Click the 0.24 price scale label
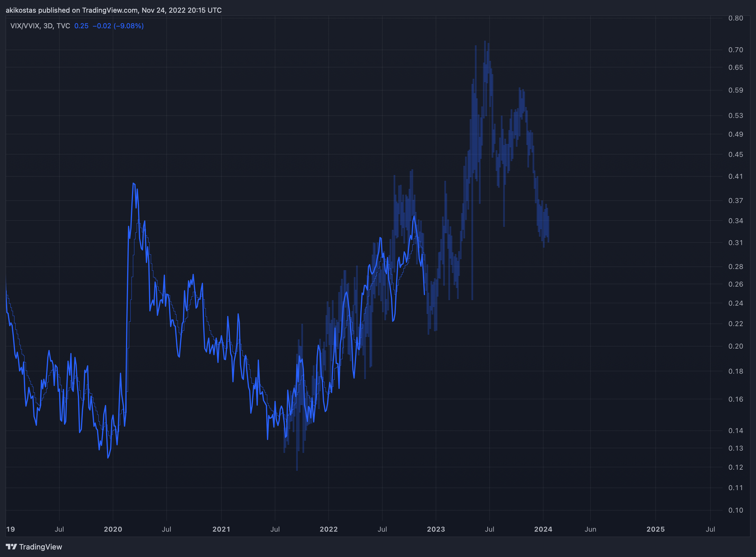This screenshot has height=557, width=756. click(x=736, y=304)
